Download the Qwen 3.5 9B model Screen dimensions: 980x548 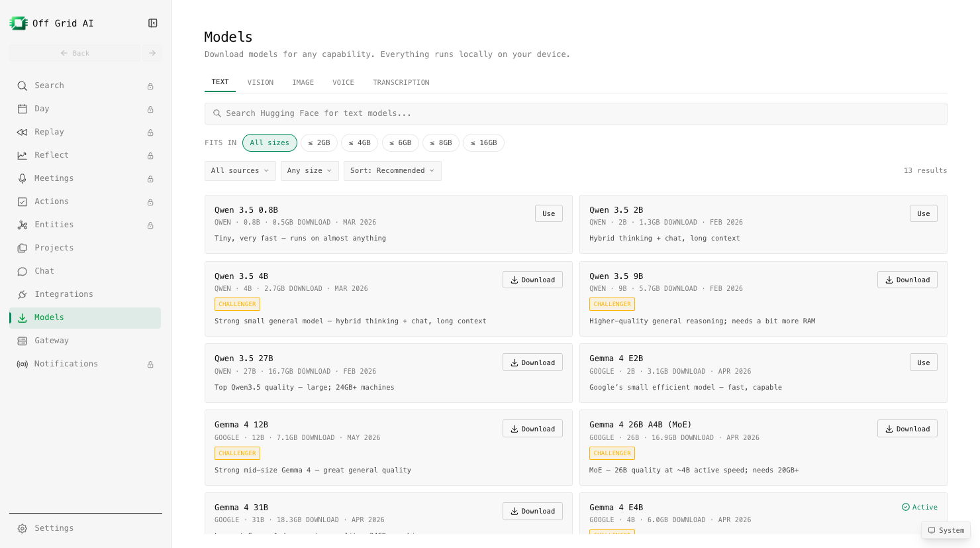coord(907,280)
